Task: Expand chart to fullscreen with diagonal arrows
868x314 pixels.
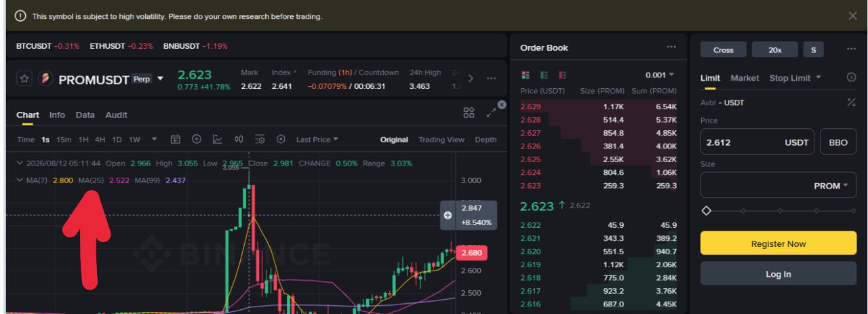Action: point(492,113)
